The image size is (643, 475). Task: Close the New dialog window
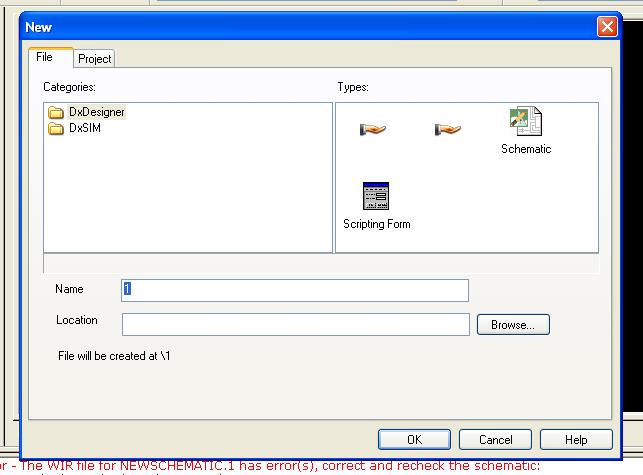point(607,27)
